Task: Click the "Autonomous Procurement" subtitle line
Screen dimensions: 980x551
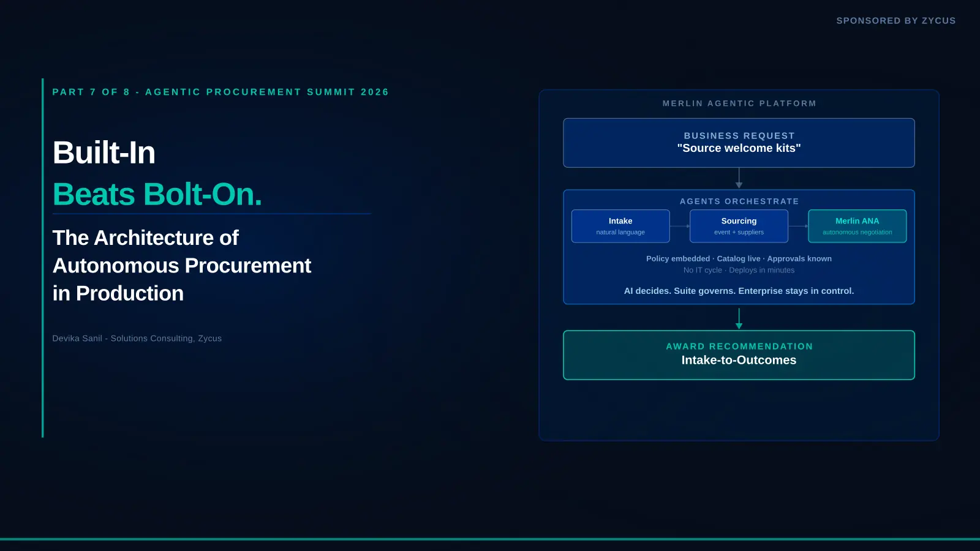Action: click(x=182, y=266)
